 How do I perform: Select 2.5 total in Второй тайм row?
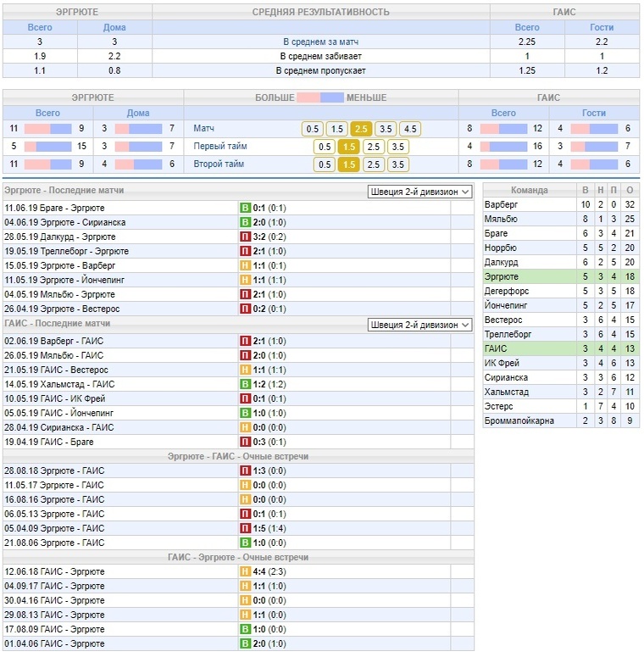point(374,164)
